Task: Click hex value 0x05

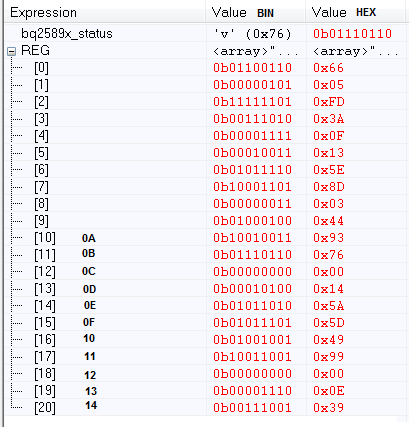Action: (328, 85)
